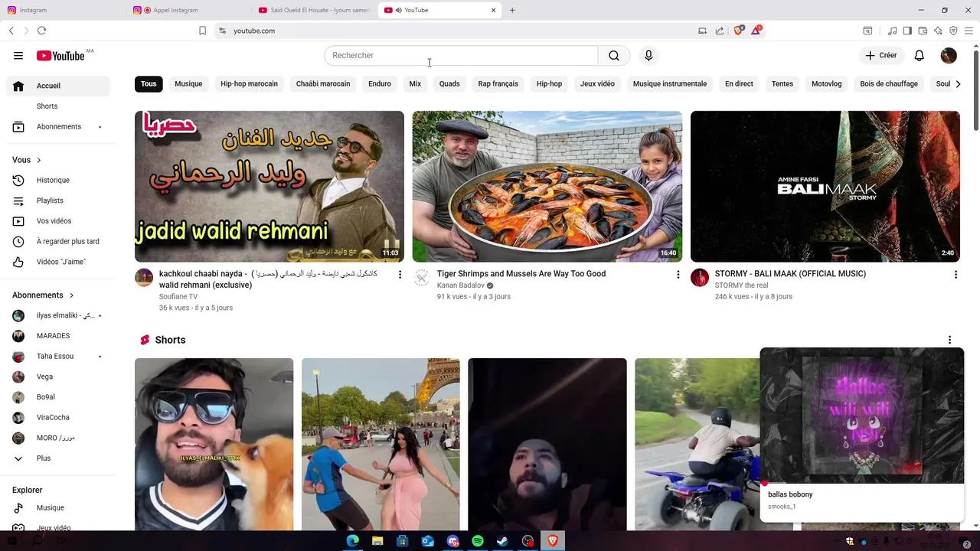Click the share page icon in address bar
980x551 pixels.
coord(720,31)
